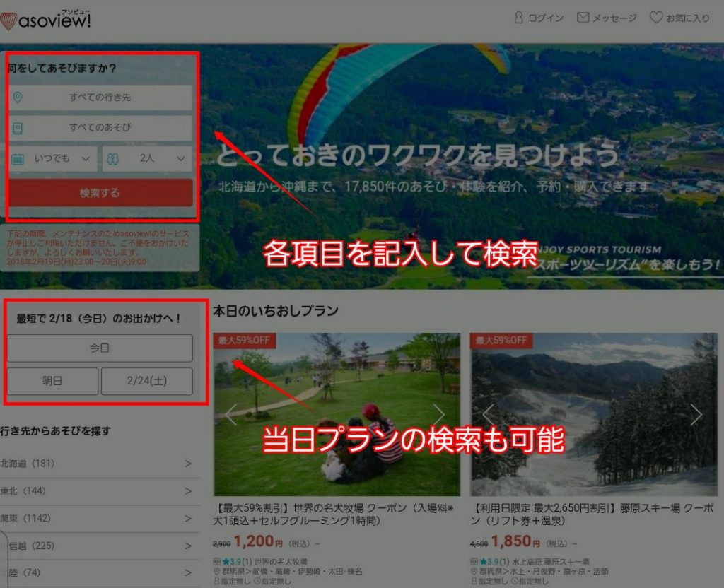
Task: Select the 2/24(土) date button
Action: [147, 381]
